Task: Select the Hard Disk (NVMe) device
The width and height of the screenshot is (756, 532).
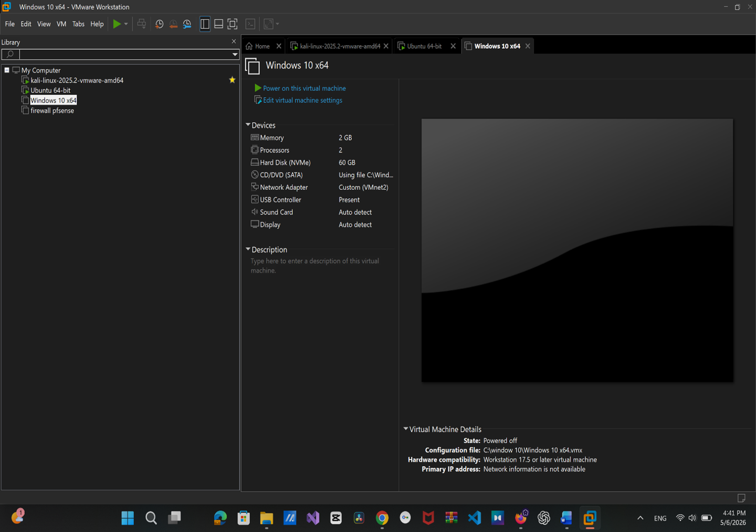Action: point(321,163)
